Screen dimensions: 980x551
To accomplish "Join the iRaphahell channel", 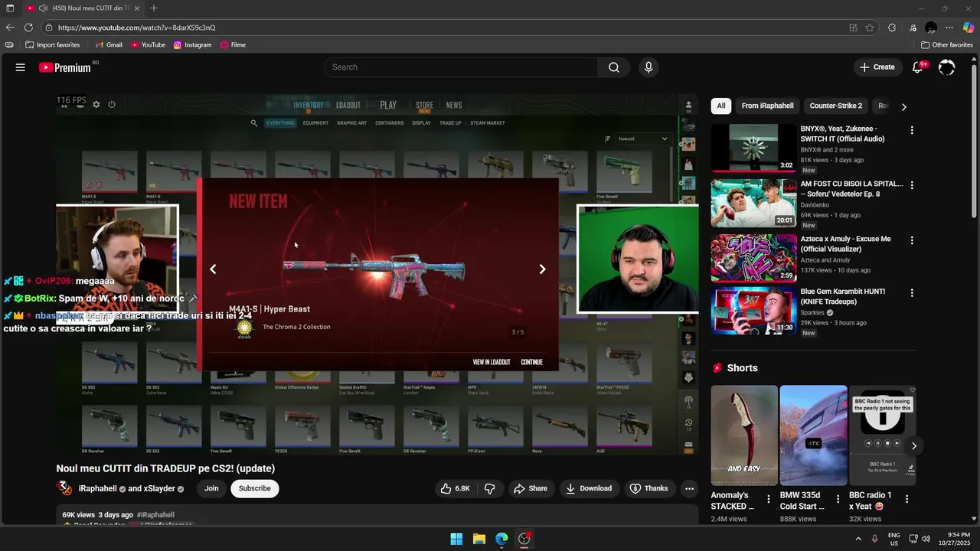I will click(211, 488).
